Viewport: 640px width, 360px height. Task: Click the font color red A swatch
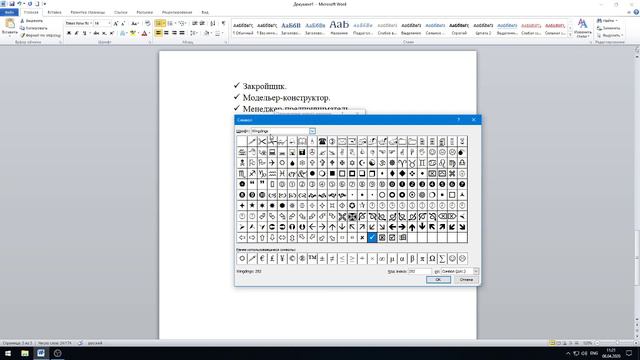click(x=144, y=33)
